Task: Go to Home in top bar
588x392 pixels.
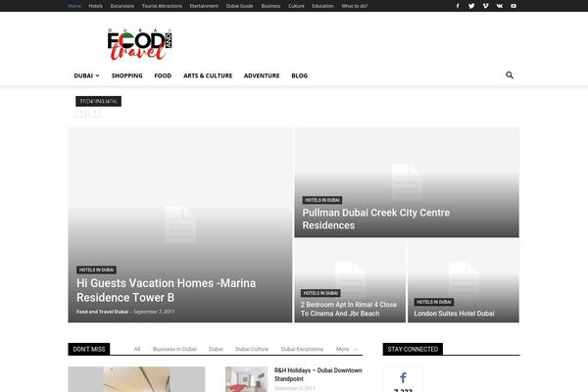Action: pyautogui.click(x=74, y=6)
